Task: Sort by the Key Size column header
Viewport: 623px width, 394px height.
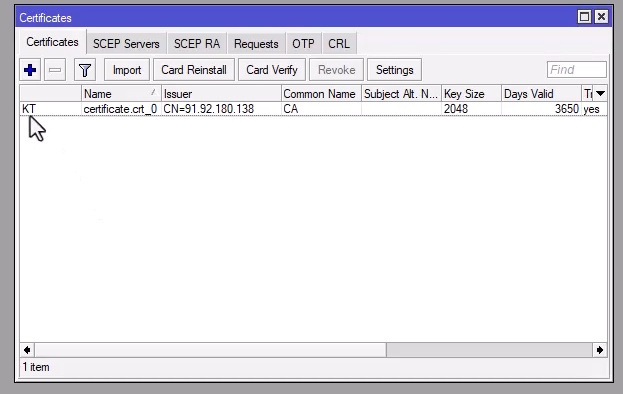Action: click(x=471, y=94)
